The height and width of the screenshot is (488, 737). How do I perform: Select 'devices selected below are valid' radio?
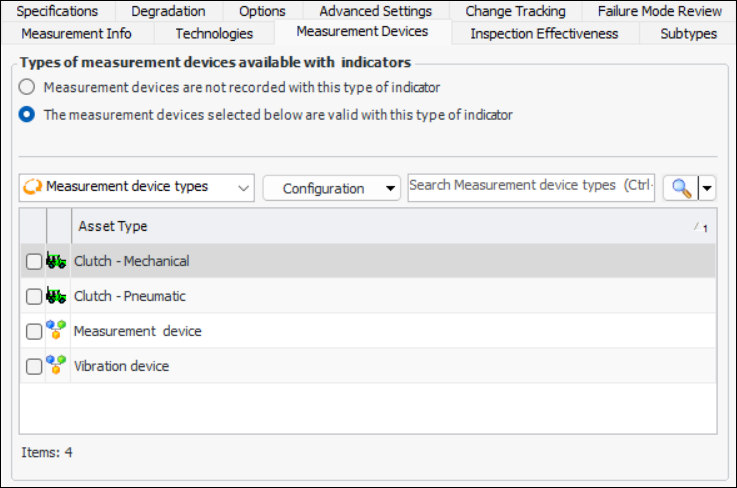(28, 114)
